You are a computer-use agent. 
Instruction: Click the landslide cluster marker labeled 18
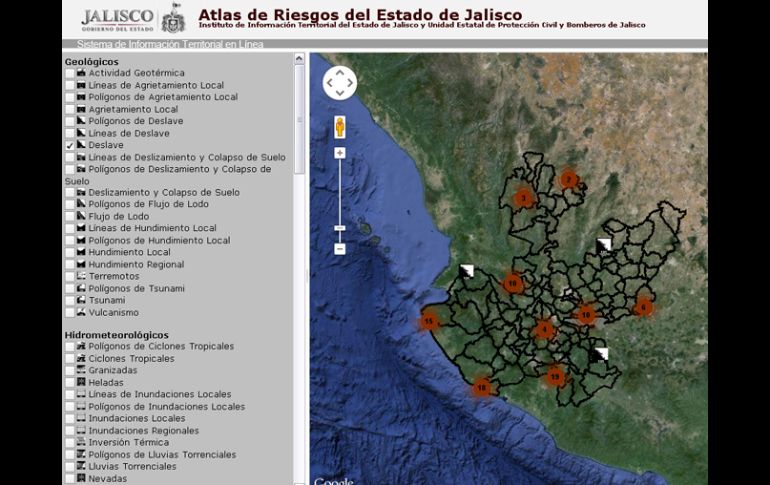(482, 387)
